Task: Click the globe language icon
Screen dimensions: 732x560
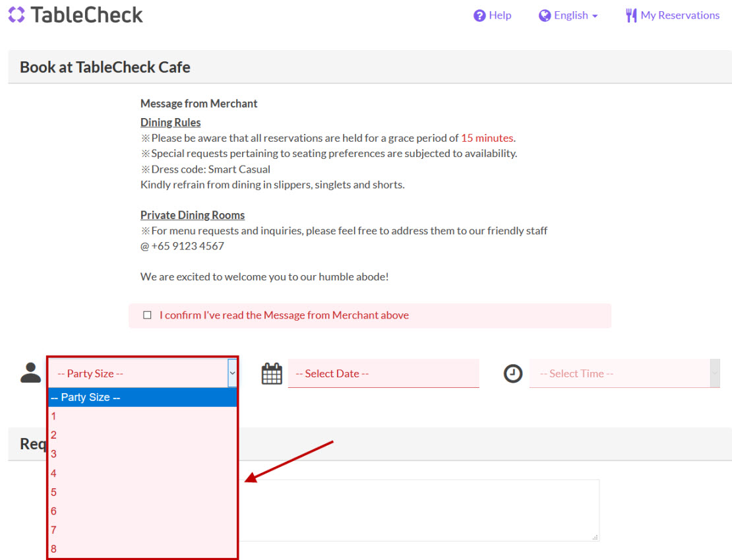Action: pos(544,15)
